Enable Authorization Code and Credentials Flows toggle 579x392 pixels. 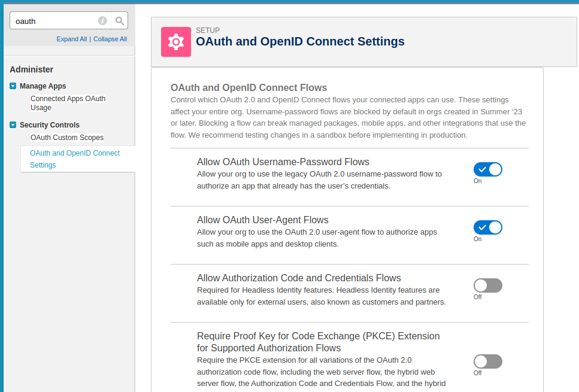coord(488,285)
